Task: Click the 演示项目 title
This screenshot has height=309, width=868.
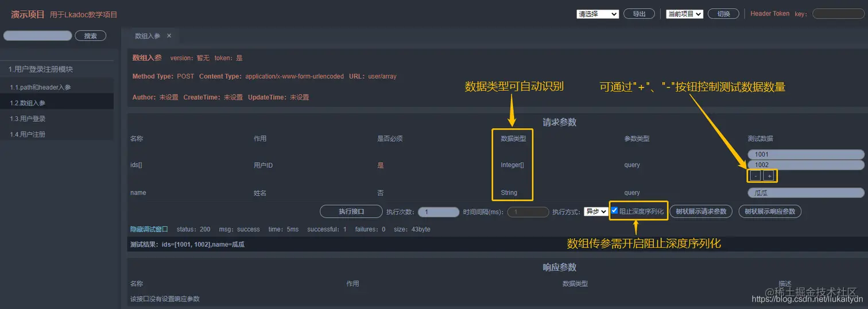Action: pos(28,14)
